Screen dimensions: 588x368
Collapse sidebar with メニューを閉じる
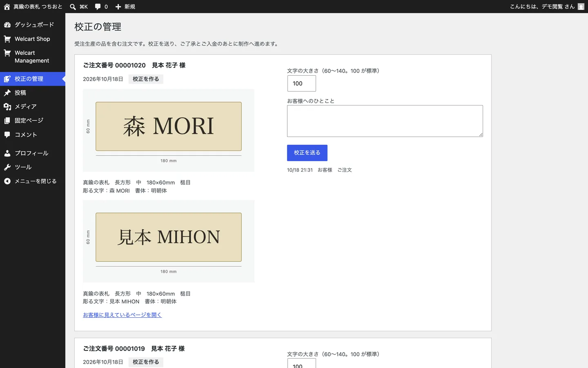coord(33,181)
